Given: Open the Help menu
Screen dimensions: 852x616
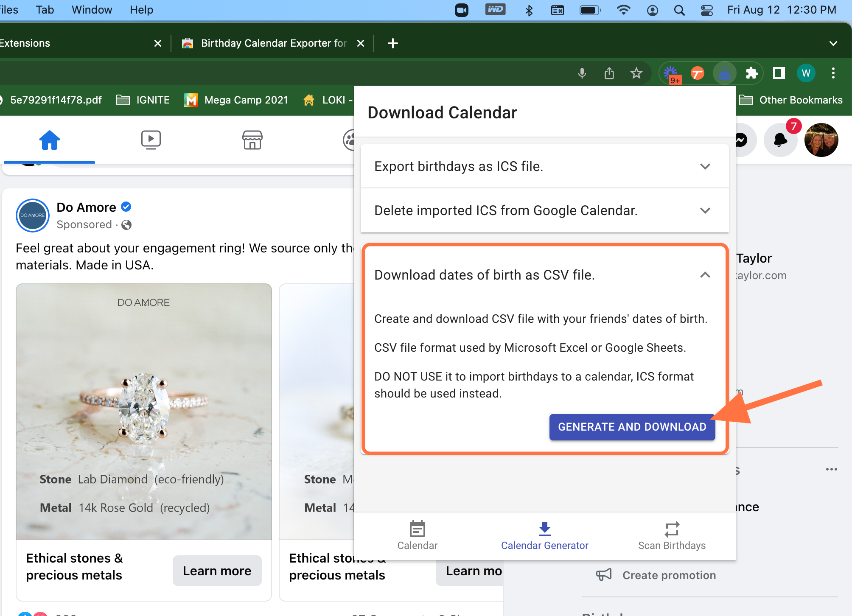Looking at the screenshot, I should click(x=141, y=10).
